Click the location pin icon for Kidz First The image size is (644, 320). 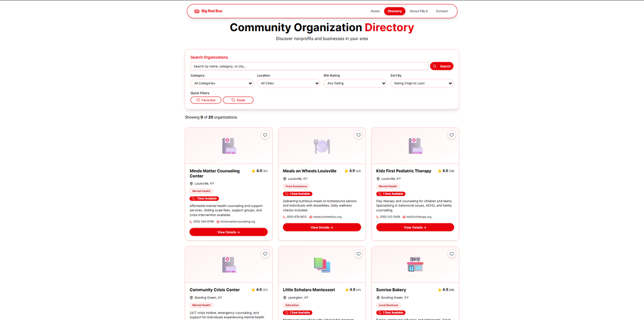[378, 178]
